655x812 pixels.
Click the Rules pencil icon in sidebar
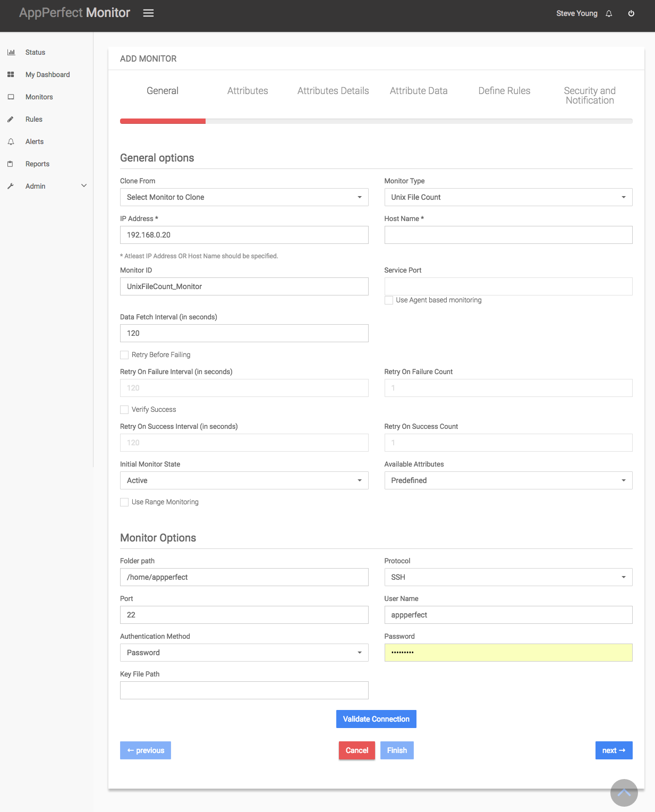[11, 119]
